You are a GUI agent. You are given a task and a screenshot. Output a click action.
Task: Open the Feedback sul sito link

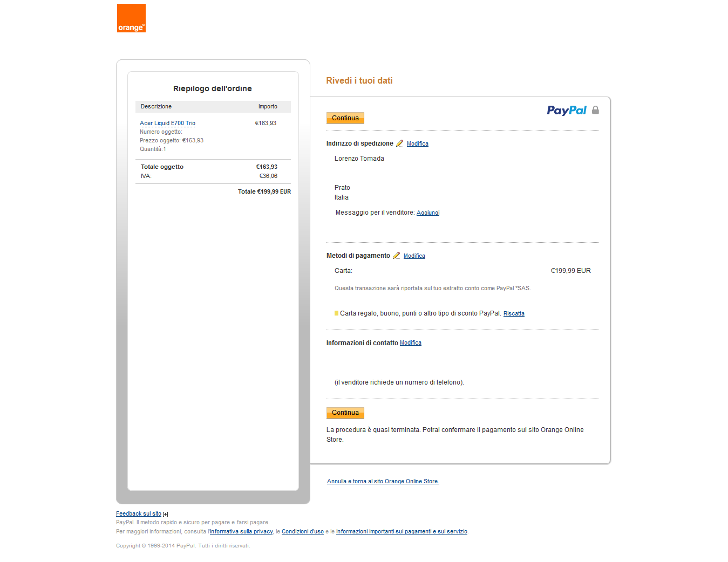(x=138, y=514)
